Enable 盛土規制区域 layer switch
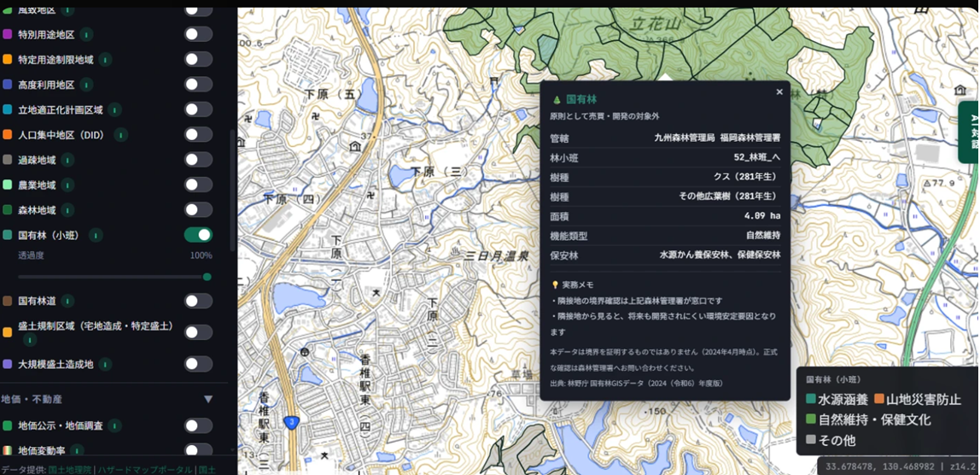The height and width of the screenshot is (475, 980). click(198, 332)
